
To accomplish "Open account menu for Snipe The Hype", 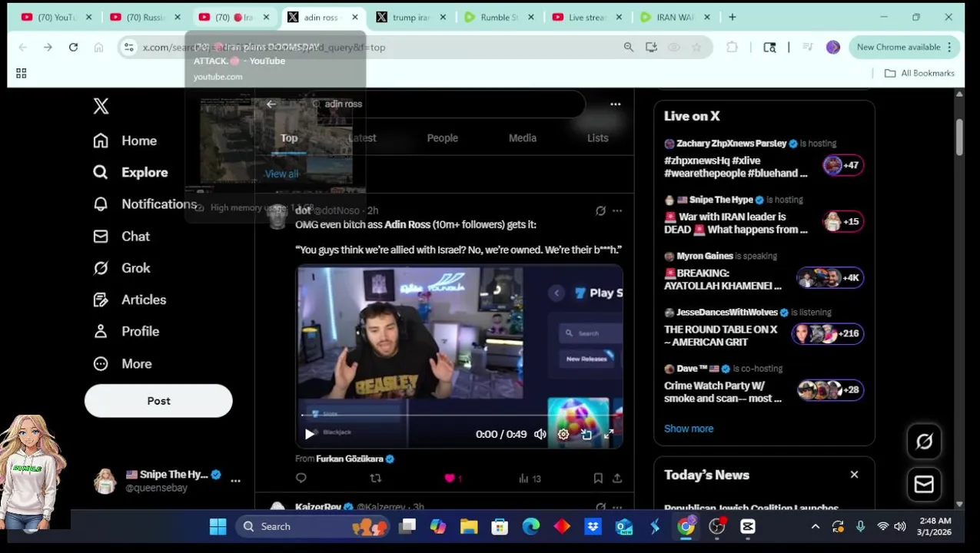I will click(x=167, y=481).
